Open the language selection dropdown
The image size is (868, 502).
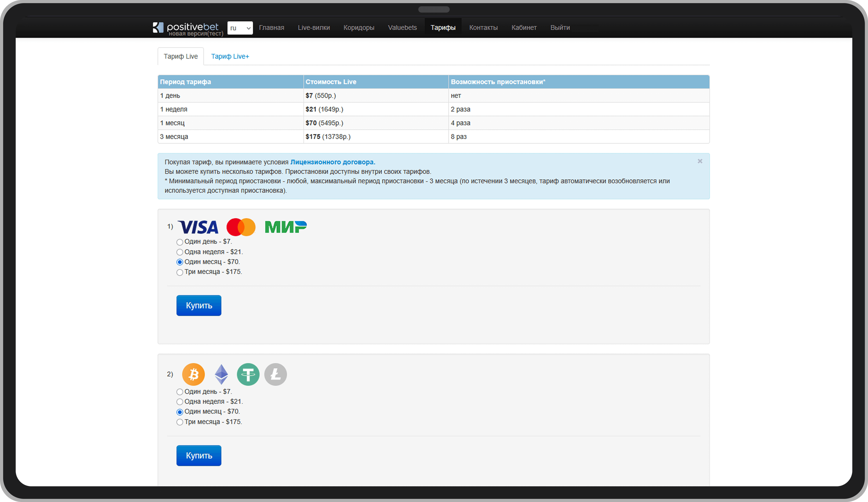(x=240, y=28)
